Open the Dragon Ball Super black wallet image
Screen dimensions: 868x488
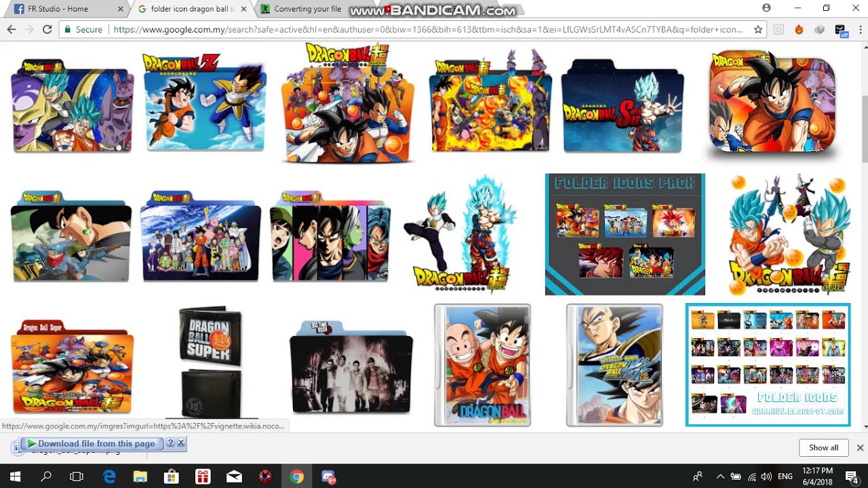(x=211, y=363)
